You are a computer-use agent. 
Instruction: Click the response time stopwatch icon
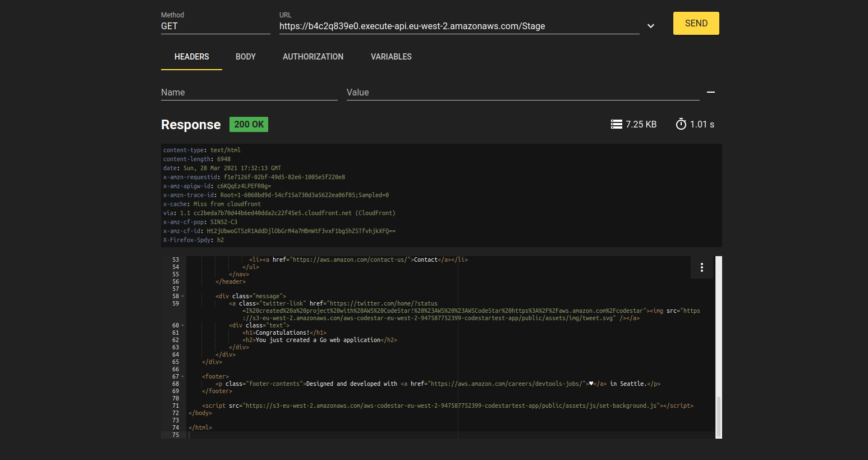point(681,124)
